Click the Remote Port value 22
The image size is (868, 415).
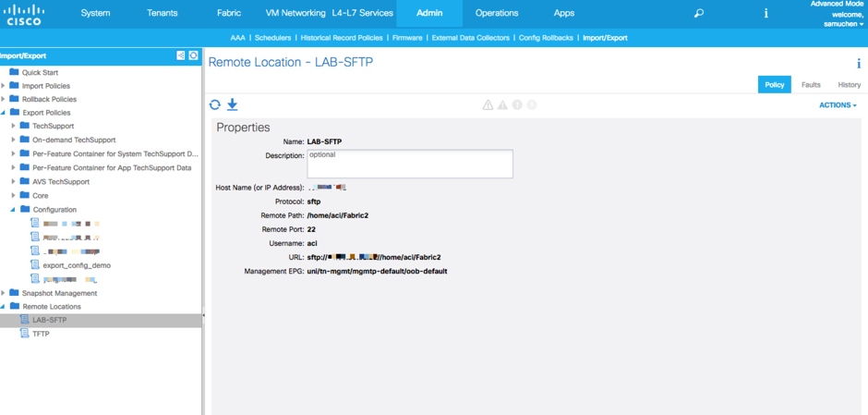pyautogui.click(x=311, y=229)
